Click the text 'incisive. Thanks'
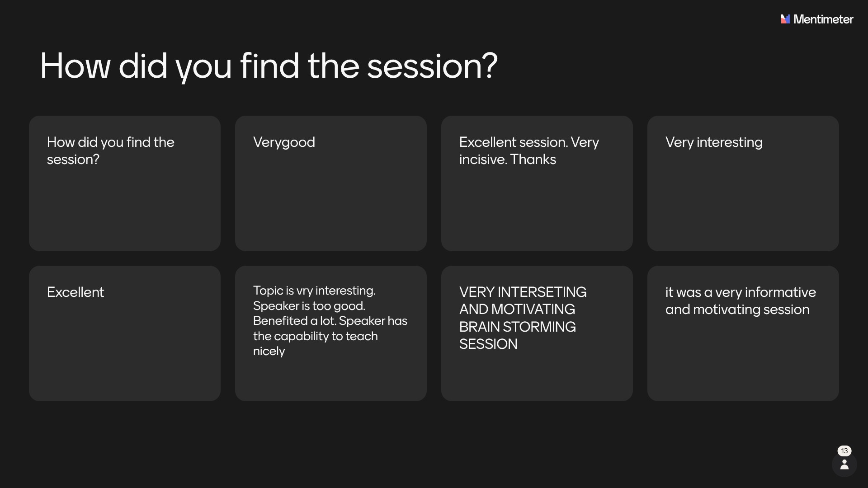Viewport: 868px width, 488px height. [507, 160]
